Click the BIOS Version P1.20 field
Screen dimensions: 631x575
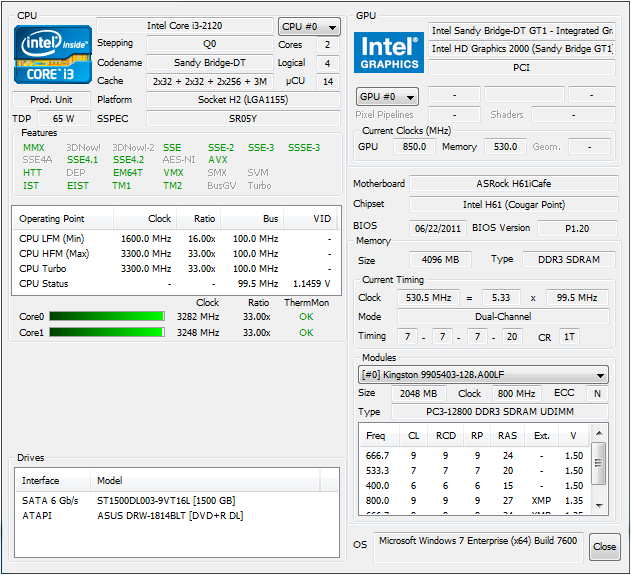[577, 229]
